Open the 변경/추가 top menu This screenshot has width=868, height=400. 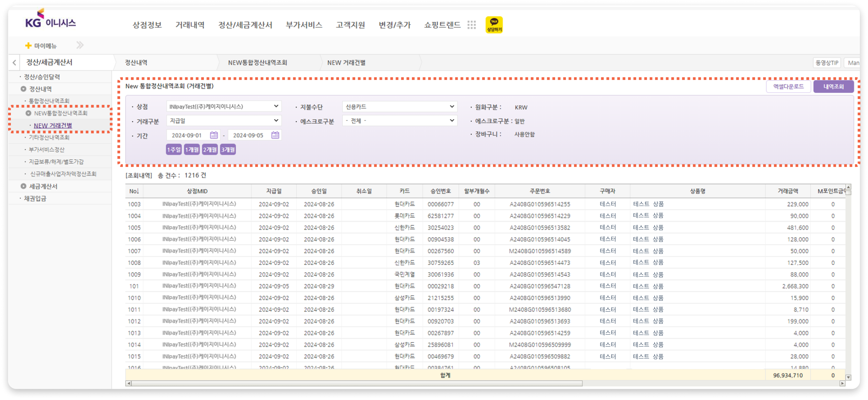395,25
